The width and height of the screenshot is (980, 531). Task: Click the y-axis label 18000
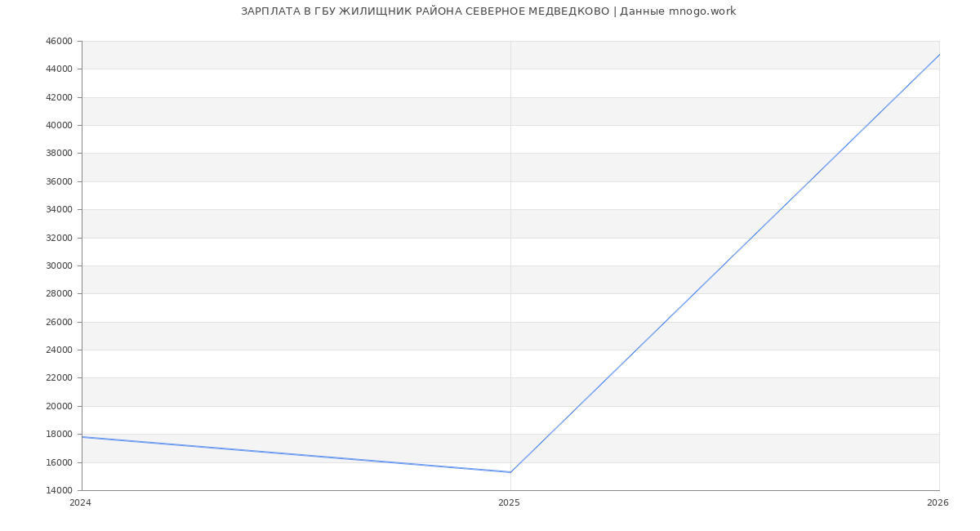(x=60, y=434)
